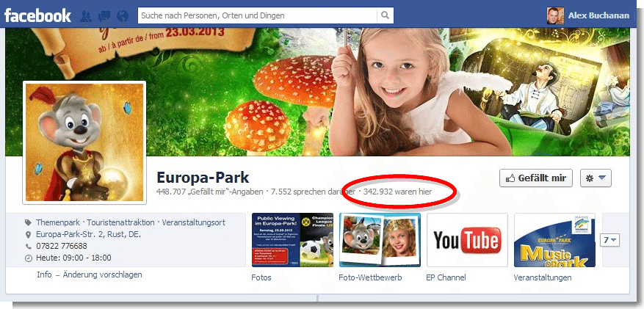Click the Foto-Wettbewerb label
Screen dimensions: 644x309
(x=370, y=277)
